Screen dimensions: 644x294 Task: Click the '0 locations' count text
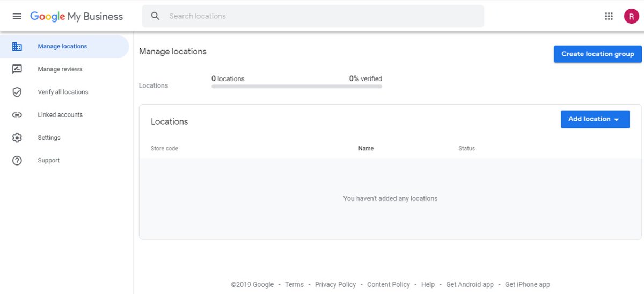click(x=228, y=79)
